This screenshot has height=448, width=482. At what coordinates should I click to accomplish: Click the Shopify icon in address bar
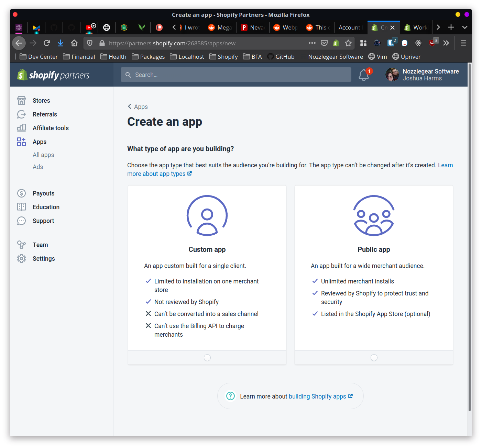[336, 43]
